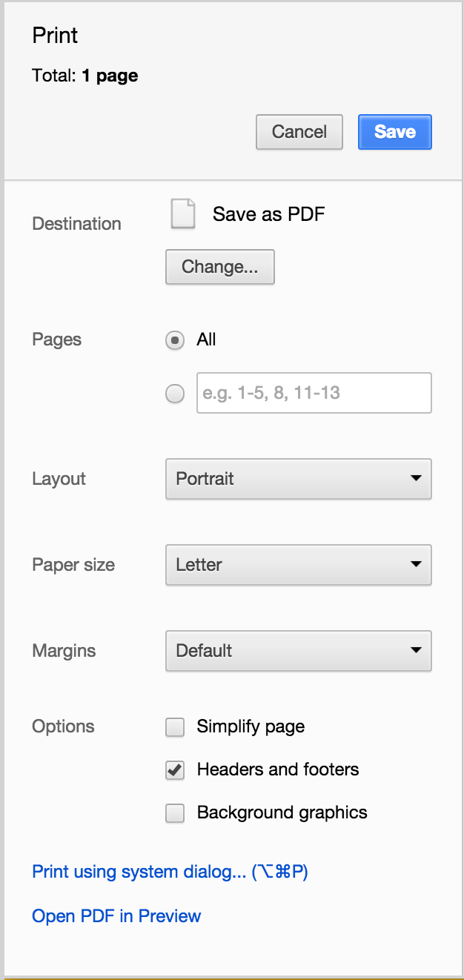Open the Paper size dropdown
Image resolution: width=464 pixels, height=980 pixels.
coord(415,565)
